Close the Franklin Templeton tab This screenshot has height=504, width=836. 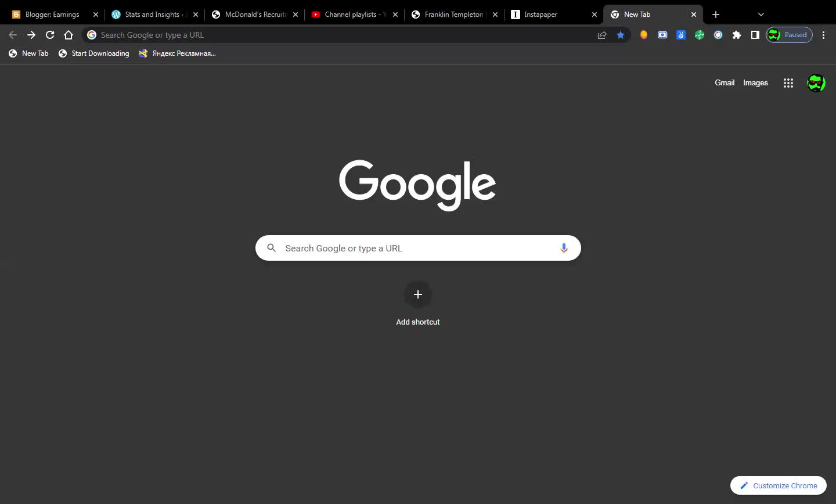tap(495, 15)
